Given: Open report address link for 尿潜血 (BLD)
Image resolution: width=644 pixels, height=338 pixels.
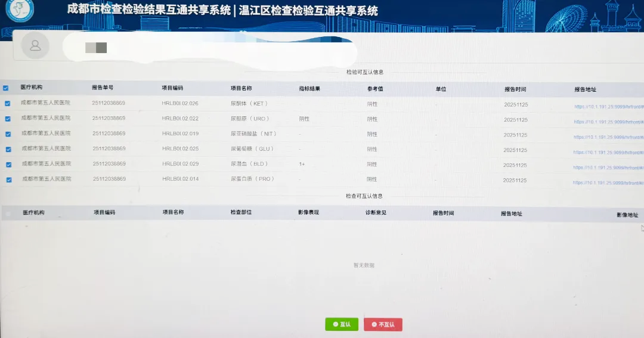Looking at the screenshot, I should pyautogui.click(x=608, y=167).
